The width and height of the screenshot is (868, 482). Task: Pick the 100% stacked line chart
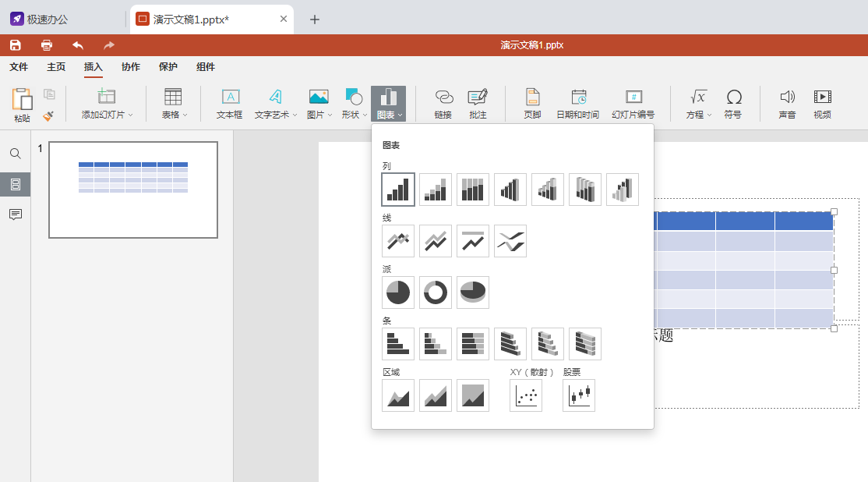click(473, 241)
